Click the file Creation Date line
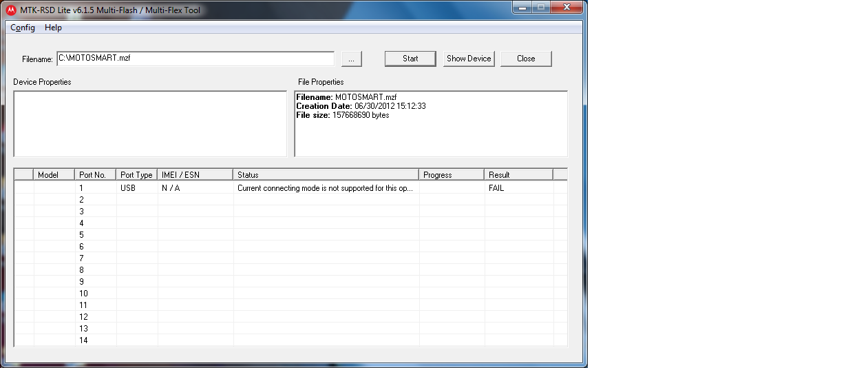 (x=361, y=106)
